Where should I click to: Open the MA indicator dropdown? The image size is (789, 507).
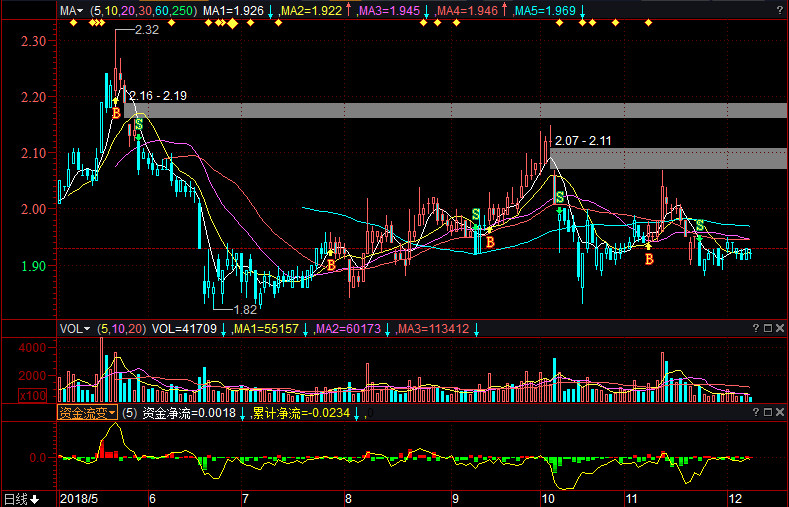coord(69,11)
